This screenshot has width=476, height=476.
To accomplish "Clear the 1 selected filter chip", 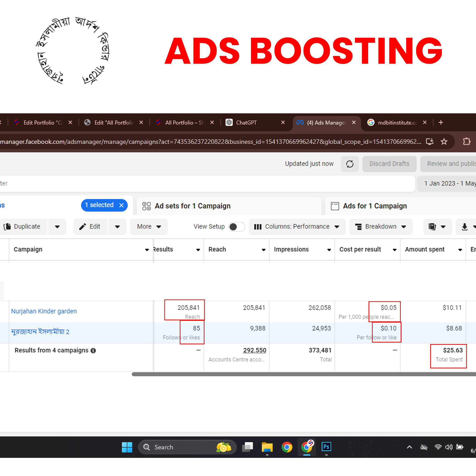I will 121,205.
